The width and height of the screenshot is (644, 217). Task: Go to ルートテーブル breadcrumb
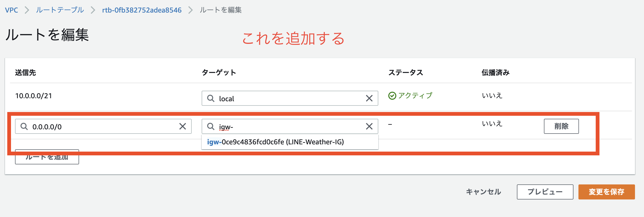coord(60,10)
